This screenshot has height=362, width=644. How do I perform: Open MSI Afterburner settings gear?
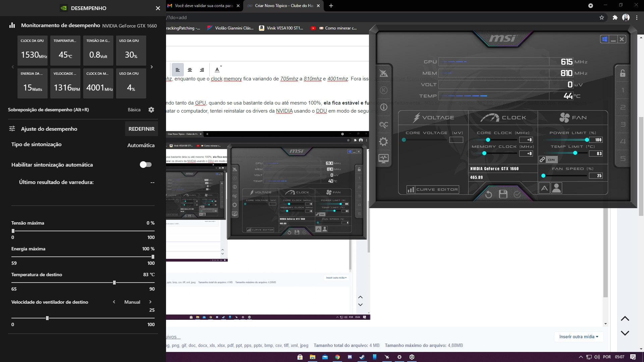[x=383, y=141]
